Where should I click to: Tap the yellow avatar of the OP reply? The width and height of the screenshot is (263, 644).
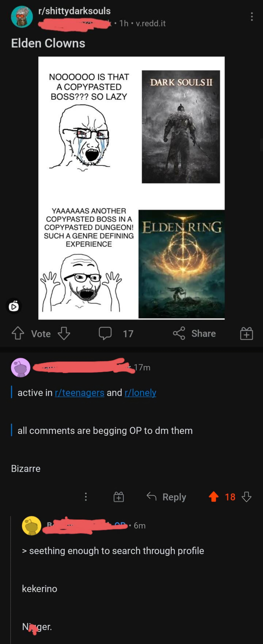[x=32, y=525]
